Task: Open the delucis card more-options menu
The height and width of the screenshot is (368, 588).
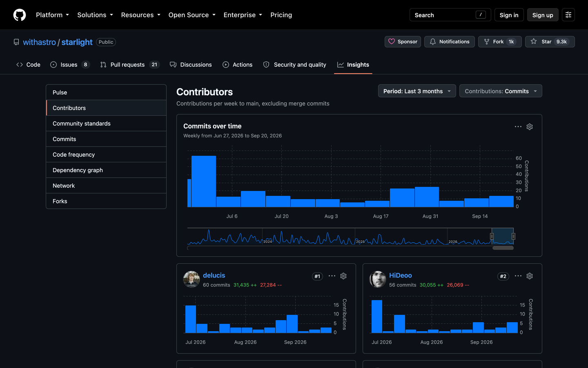Action: tap(332, 276)
